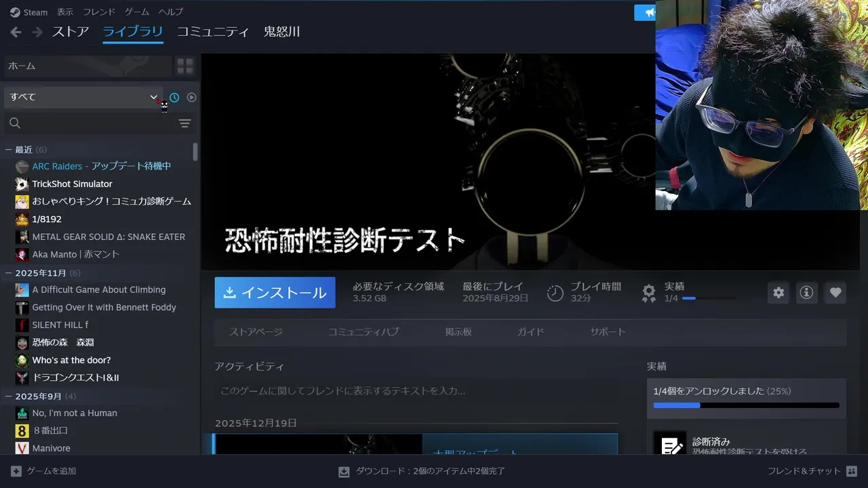The image size is (868, 488).
Task: Click the forward navigation arrow
Action: pos(37,32)
